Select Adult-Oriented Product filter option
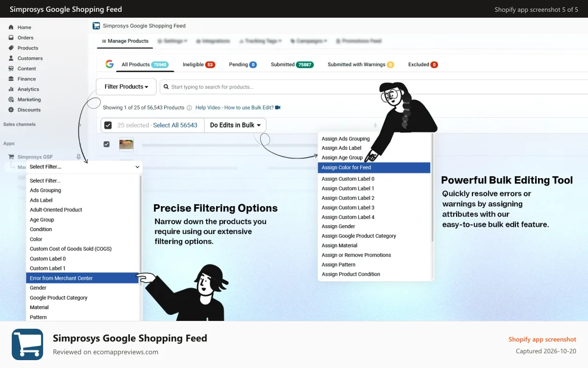The image size is (588, 368). (56, 210)
